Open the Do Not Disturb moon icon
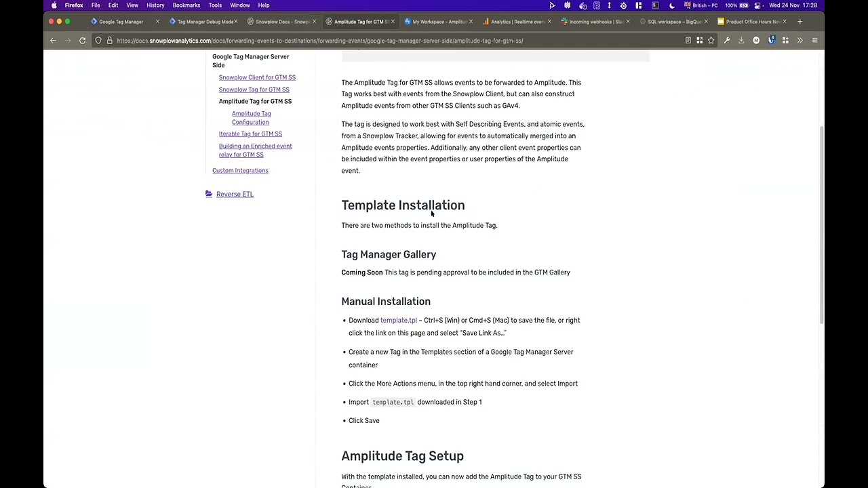The height and width of the screenshot is (488, 868). (672, 5)
